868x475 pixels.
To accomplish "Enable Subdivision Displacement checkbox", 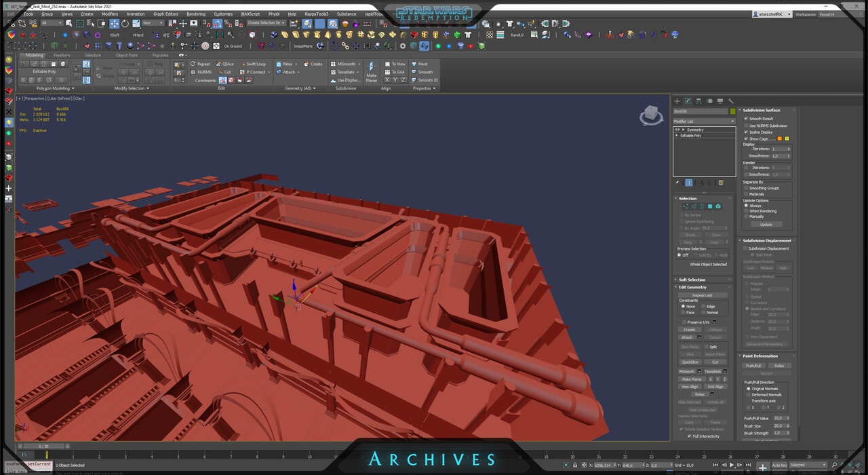I will (x=745, y=248).
